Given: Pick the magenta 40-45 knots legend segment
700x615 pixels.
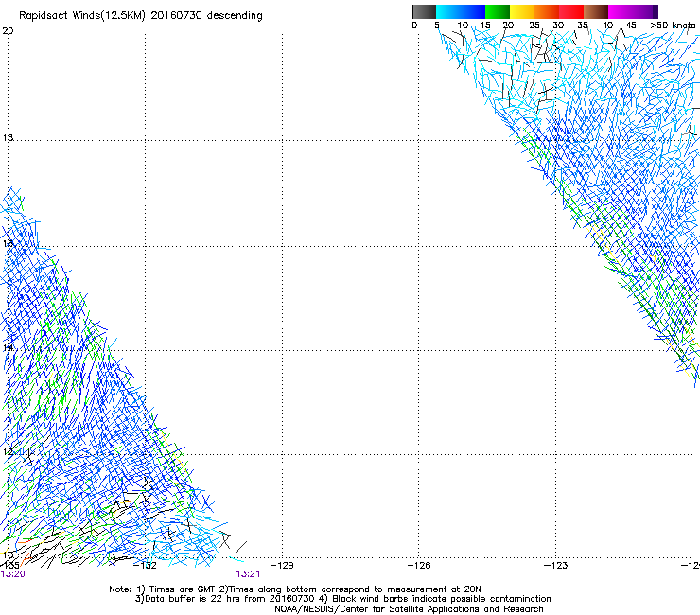Looking at the screenshot, I should tap(621, 11).
